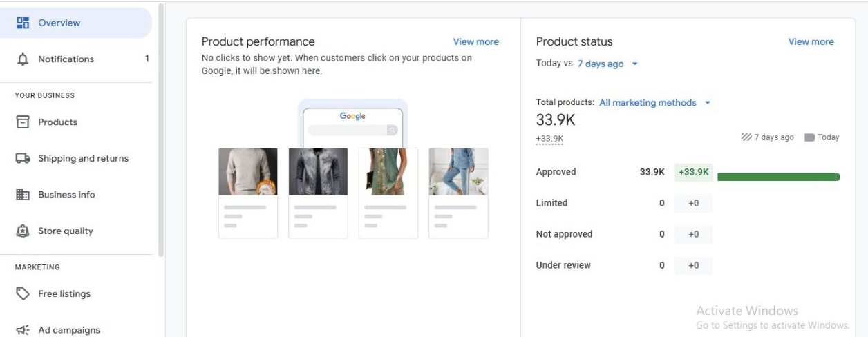Click the Under review status label

(563, 265)
